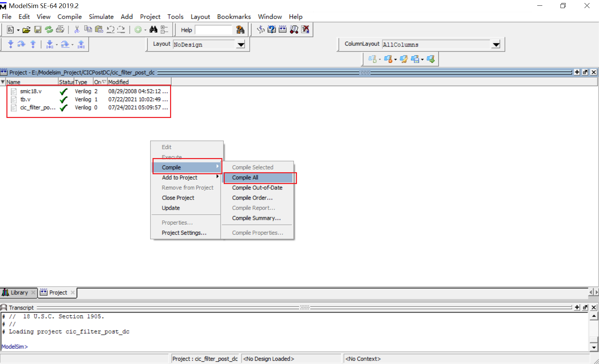Image resolution: width=599 pixels, height=364 pixels.
Task: Click the last Step Out Current icon
Action: point(81,44)
